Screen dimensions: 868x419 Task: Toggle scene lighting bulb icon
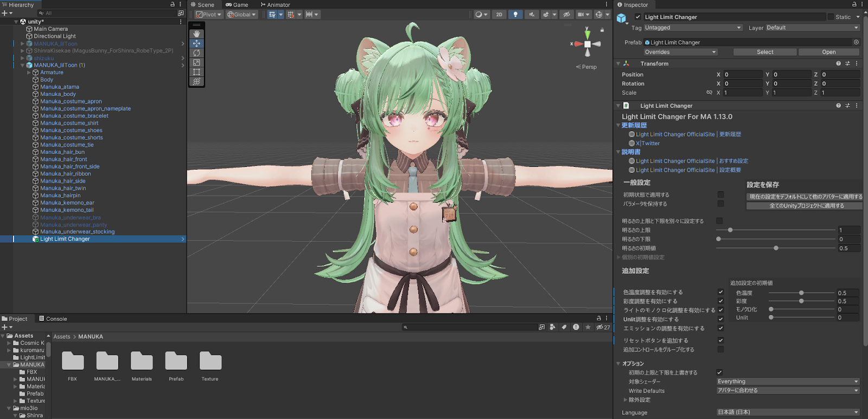coord(515,15)
